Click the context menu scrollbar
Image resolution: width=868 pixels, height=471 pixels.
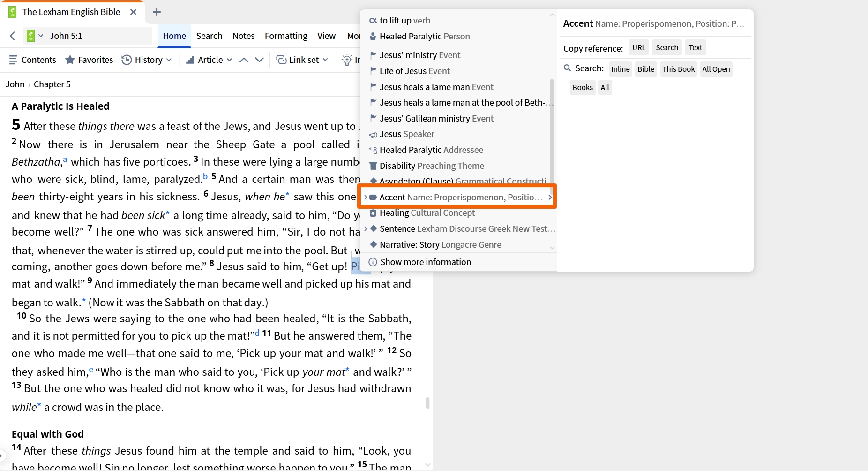[552, 131]
